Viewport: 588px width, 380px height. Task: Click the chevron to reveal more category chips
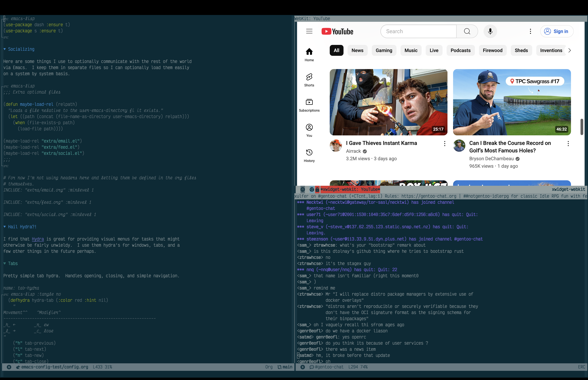click(x=569, y=50)
